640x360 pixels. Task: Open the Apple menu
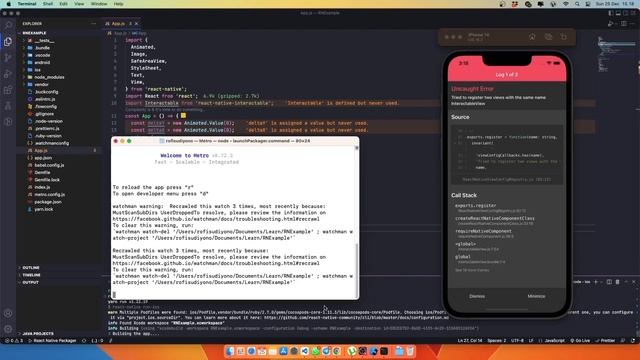(x=9, y=4)
